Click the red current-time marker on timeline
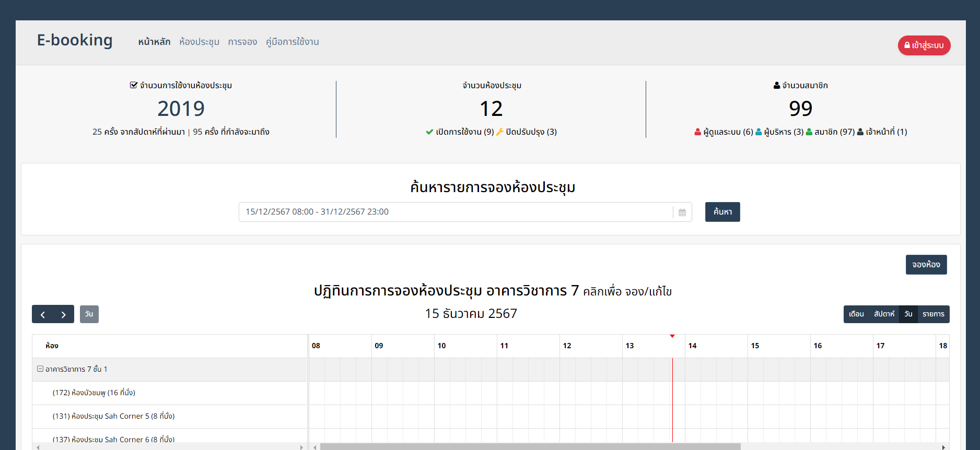This screenshot has width=980, height=450. pyautogui.click(x=672, y=336)
